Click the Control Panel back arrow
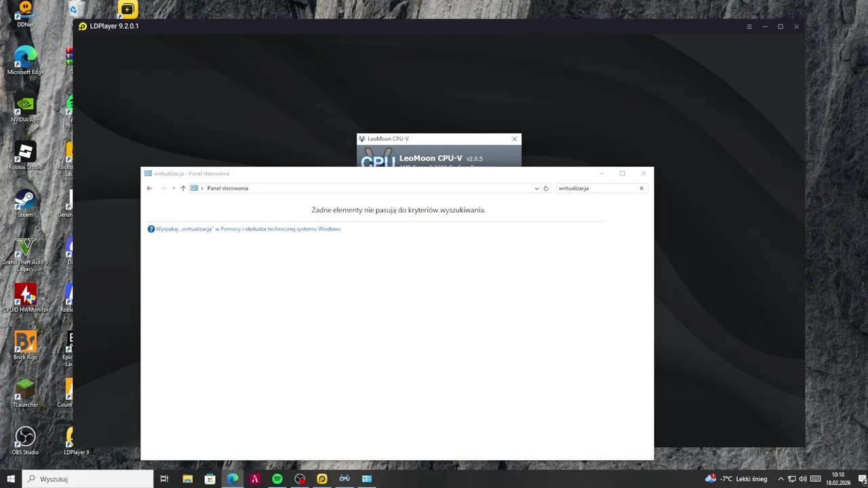This screenshot has width=868, height=488. 150,188
